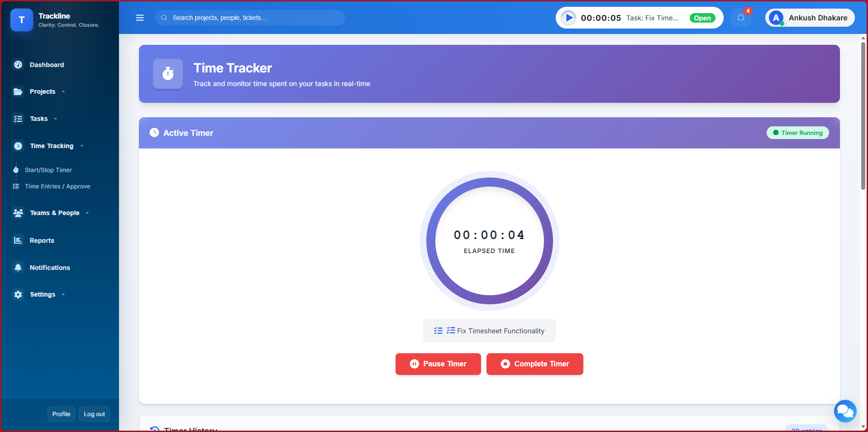This screenshot has height=432, width=868.
Task: Expand the Tasks sidebar menu
Action: click(39, 119)
